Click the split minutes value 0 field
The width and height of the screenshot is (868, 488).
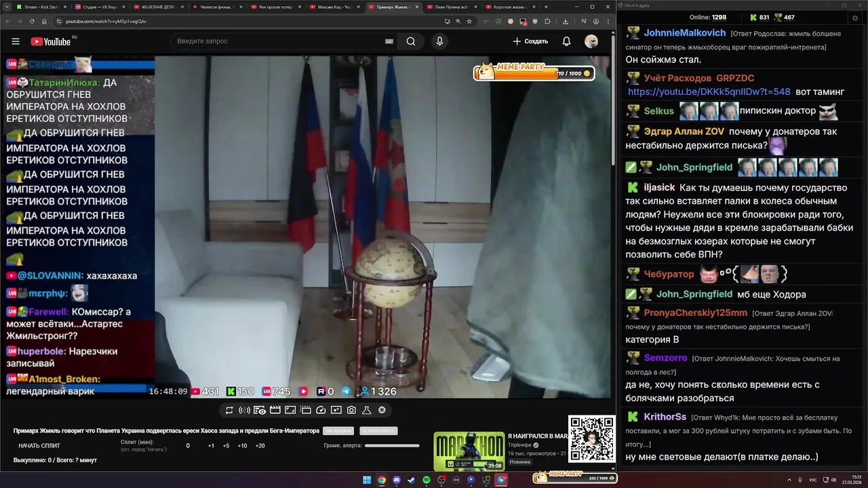coord(188,446)
